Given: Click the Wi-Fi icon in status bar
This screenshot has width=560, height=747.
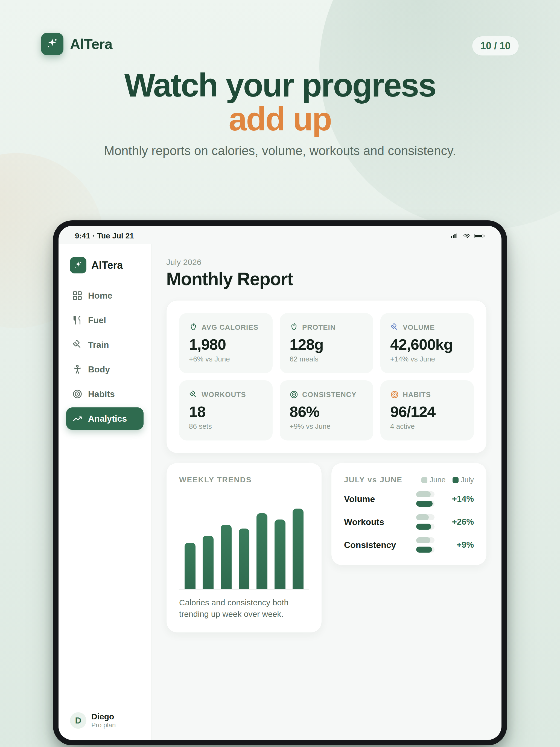Looking at the screenshot, I should [x=466, y=236].
